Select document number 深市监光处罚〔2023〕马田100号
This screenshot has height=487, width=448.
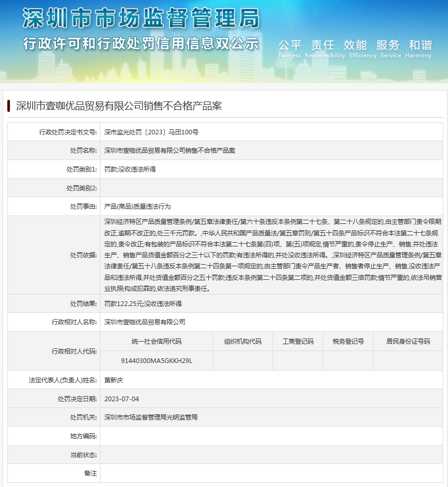point(151,132)
